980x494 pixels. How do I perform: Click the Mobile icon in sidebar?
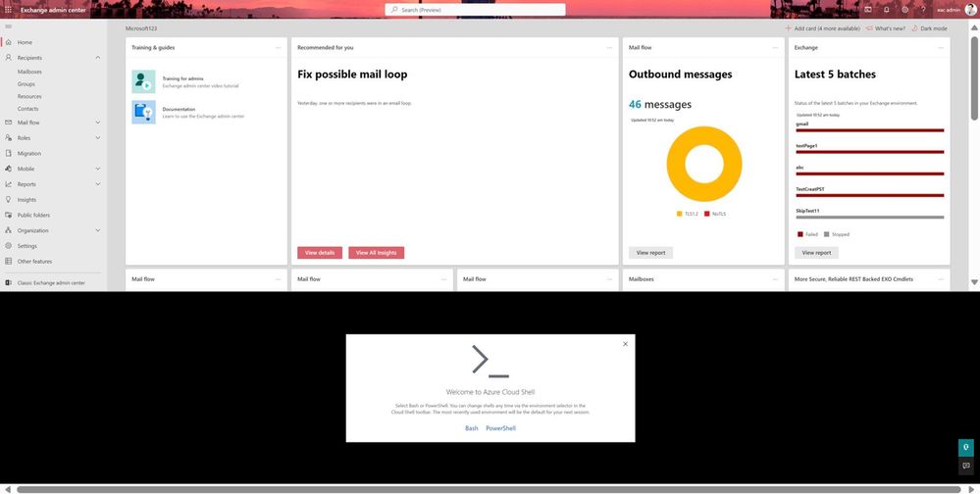[x=8, y=169]
